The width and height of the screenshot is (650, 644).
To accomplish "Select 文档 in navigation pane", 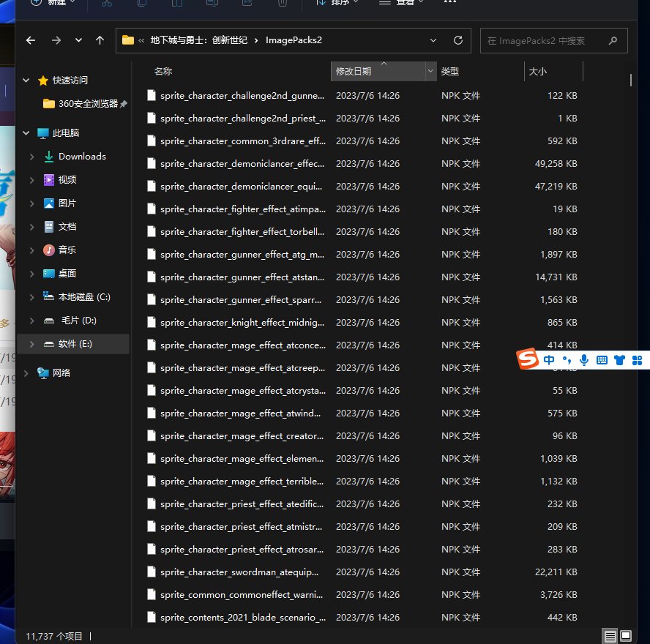I will pyautogui.click(x=67, y=227).
